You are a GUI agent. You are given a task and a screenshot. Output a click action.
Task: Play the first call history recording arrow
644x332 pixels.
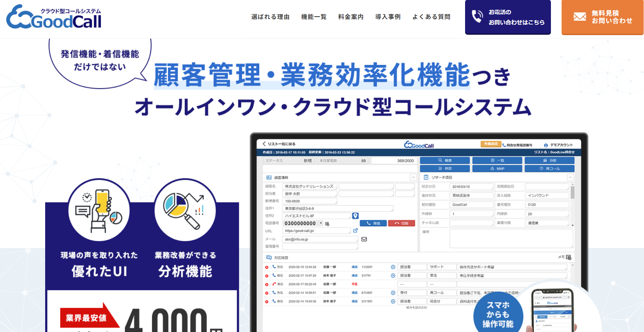click(393, 266)
